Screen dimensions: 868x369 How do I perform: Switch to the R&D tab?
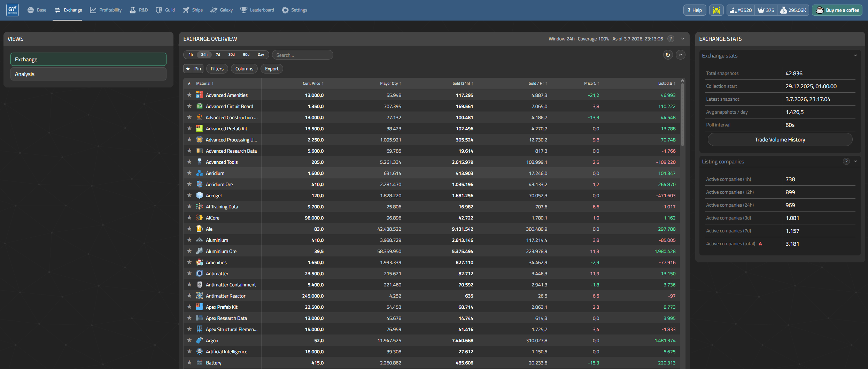pos(139,10)
